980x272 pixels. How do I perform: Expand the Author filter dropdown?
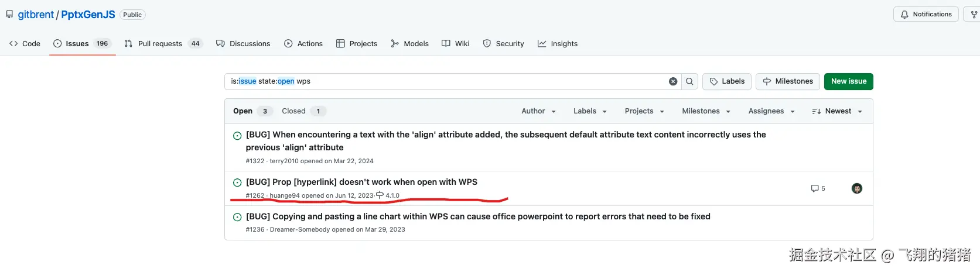pyautogui.click(x=538, y=111)
